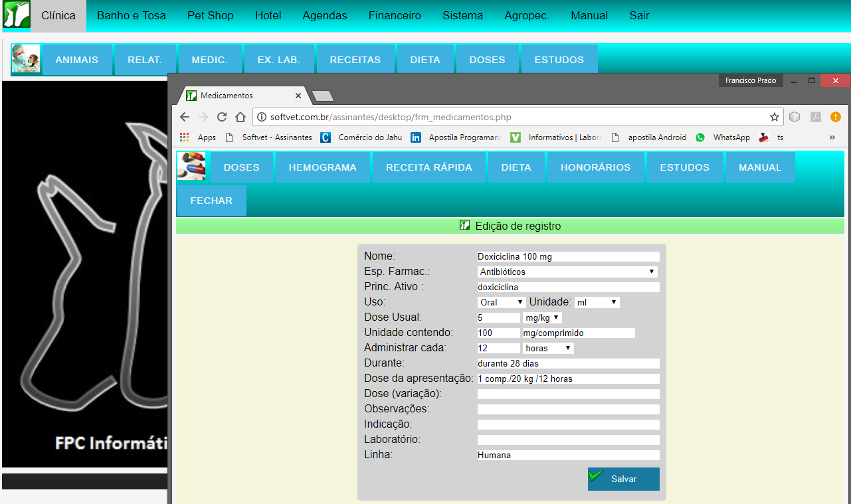
Task: Open the Apps grid in the bookmarks bar
Action: point(198,137)
